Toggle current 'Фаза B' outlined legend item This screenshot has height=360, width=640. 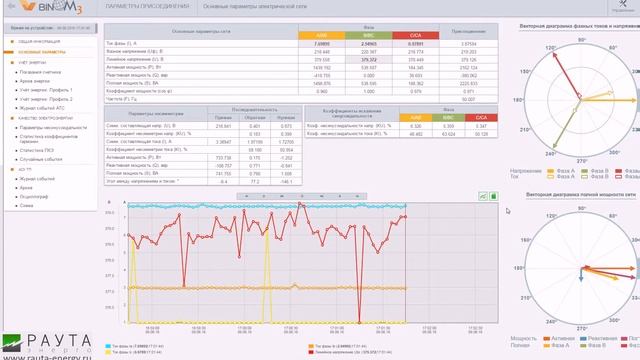595,177
